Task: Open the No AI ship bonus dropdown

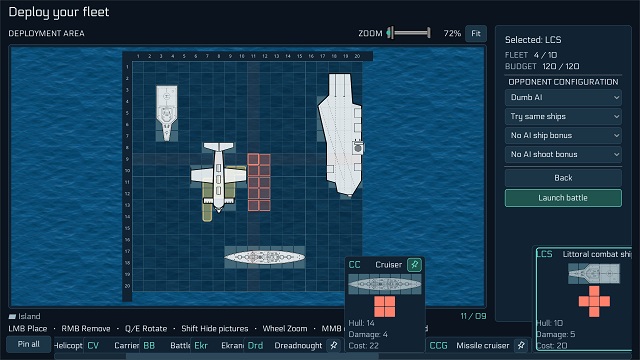Action: click(563, 135)
